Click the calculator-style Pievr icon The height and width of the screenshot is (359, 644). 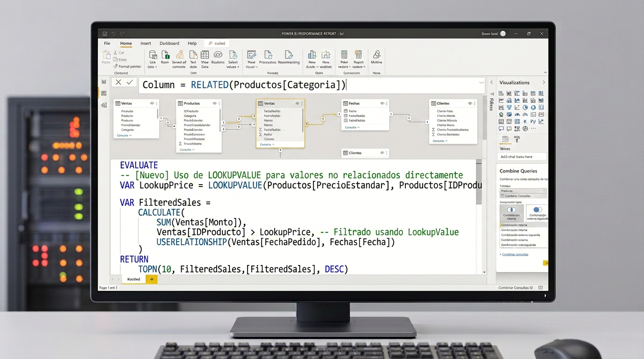344,55
